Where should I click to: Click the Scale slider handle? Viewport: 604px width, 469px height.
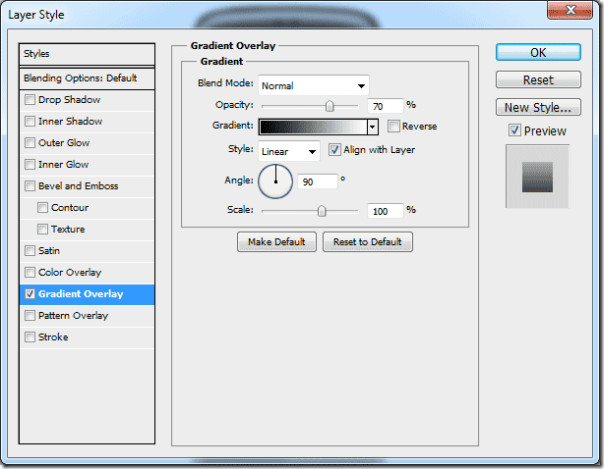coord(322,211)
